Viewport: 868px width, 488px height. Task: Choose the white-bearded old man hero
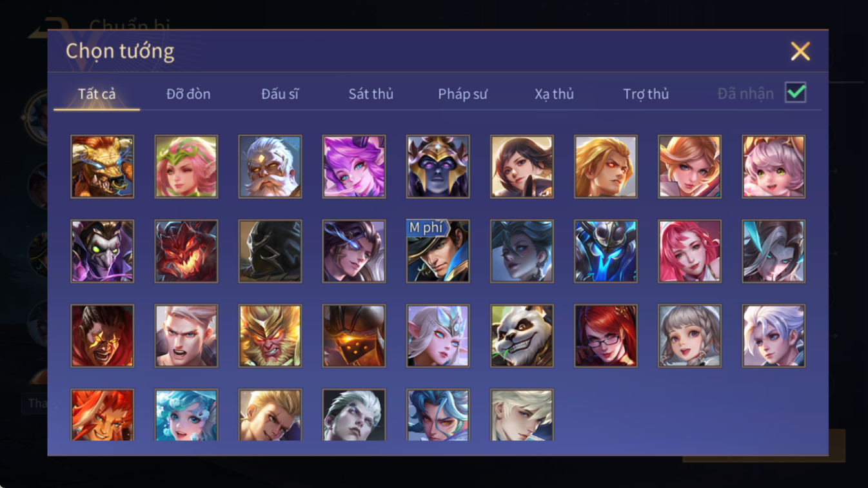(270, 166)
